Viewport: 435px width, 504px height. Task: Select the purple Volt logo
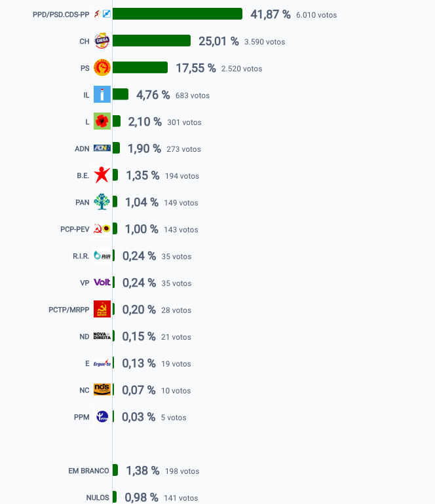[x=102, y=282]
